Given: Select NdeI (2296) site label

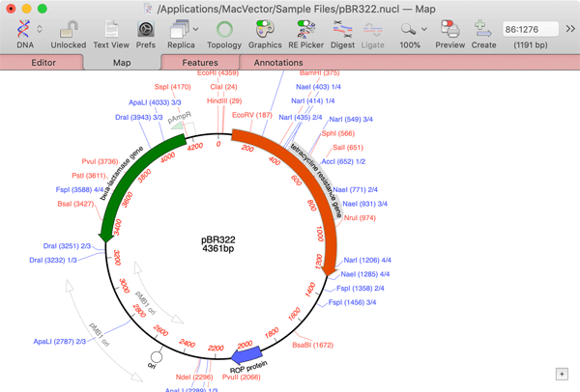Looking at the screenshot, I should [x=194, y=377].
